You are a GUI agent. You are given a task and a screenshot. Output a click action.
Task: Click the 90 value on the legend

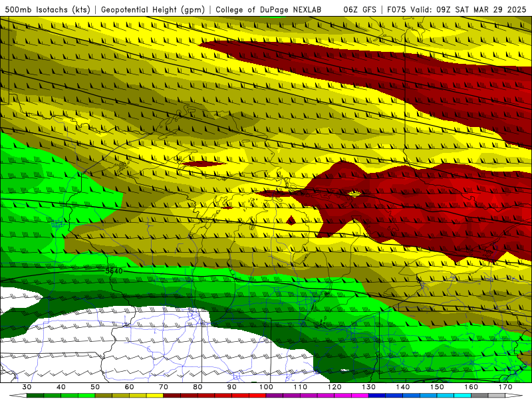(x=231, y=387)
